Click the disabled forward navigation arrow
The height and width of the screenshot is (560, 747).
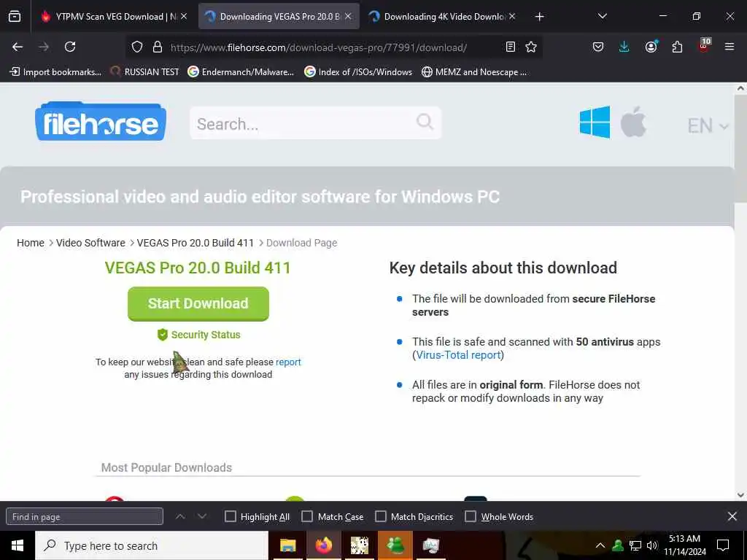(43, 47)
